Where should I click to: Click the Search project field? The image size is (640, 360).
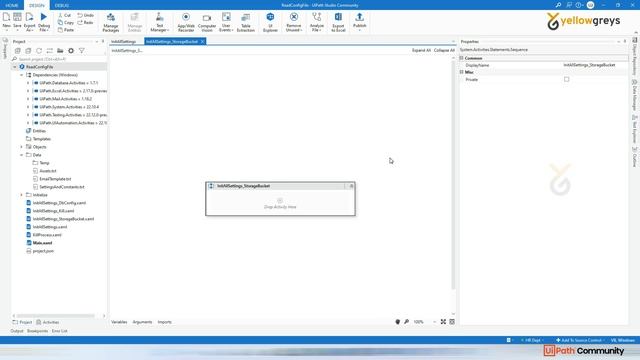point(59,59)
